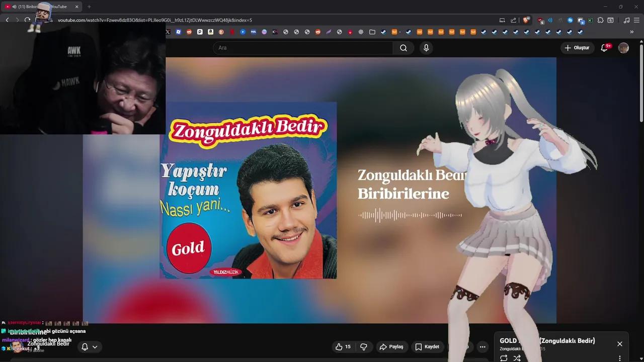Image resolution: width=644 pixels, height=362 pixels.
Task: Start voice search with microphone icon
Action: (426, 48)
